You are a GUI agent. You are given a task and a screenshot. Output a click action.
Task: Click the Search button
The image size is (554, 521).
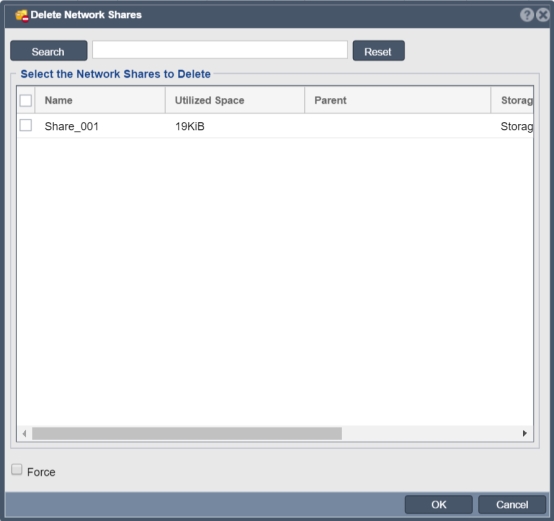coord(48,51)
